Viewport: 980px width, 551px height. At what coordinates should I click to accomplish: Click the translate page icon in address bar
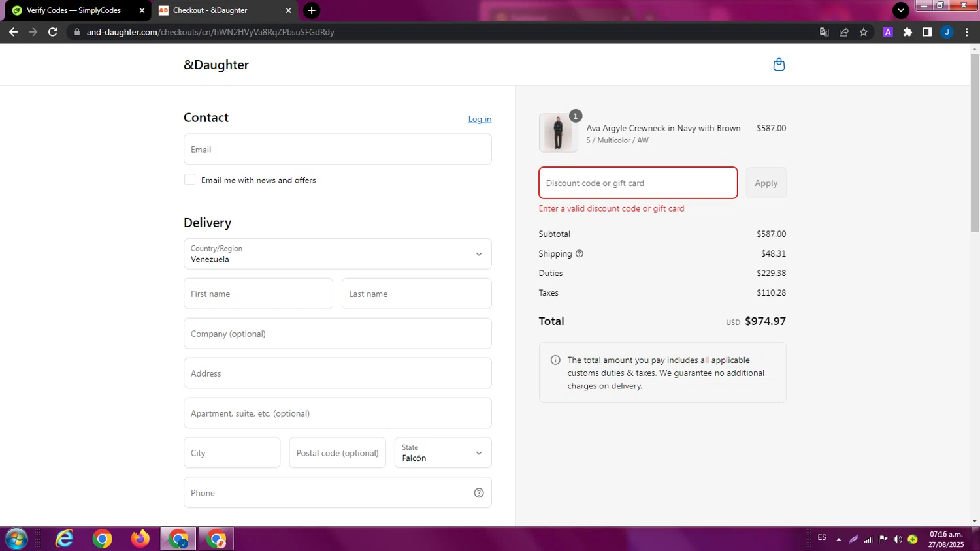(x=825, y=32)
